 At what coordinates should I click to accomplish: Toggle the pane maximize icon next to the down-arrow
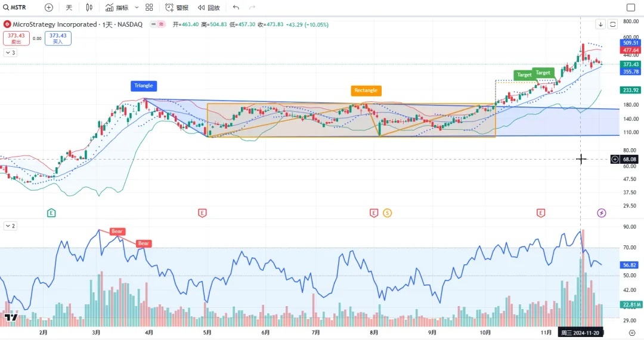click(612, 24)
